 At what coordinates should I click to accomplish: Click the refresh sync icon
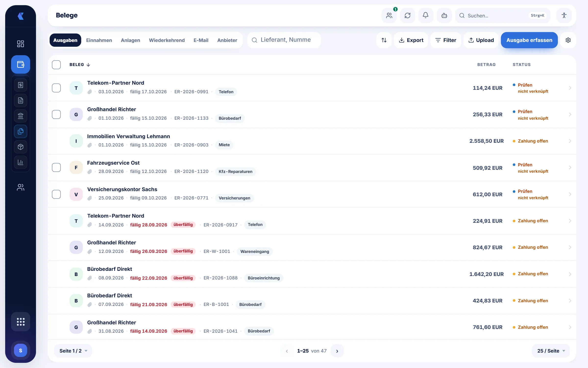click(407, 15)
